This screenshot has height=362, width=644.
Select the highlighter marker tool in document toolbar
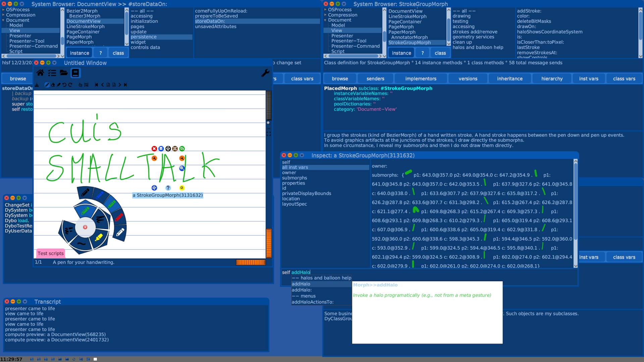59,85
